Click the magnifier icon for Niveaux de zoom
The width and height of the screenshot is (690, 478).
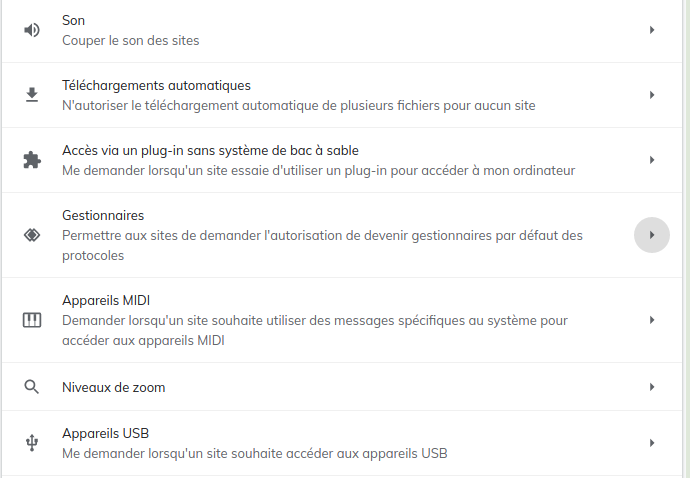pos(32,387)
